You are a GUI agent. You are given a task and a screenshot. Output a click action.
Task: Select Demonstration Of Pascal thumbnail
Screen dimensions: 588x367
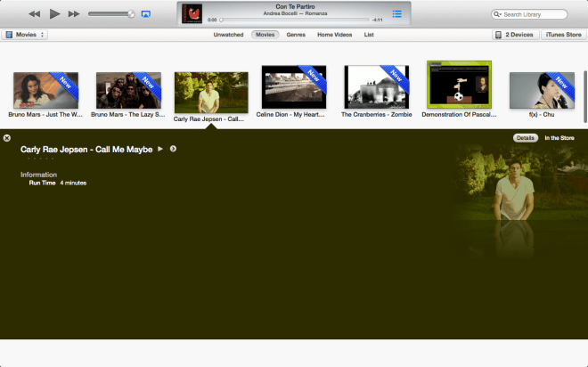459,85
